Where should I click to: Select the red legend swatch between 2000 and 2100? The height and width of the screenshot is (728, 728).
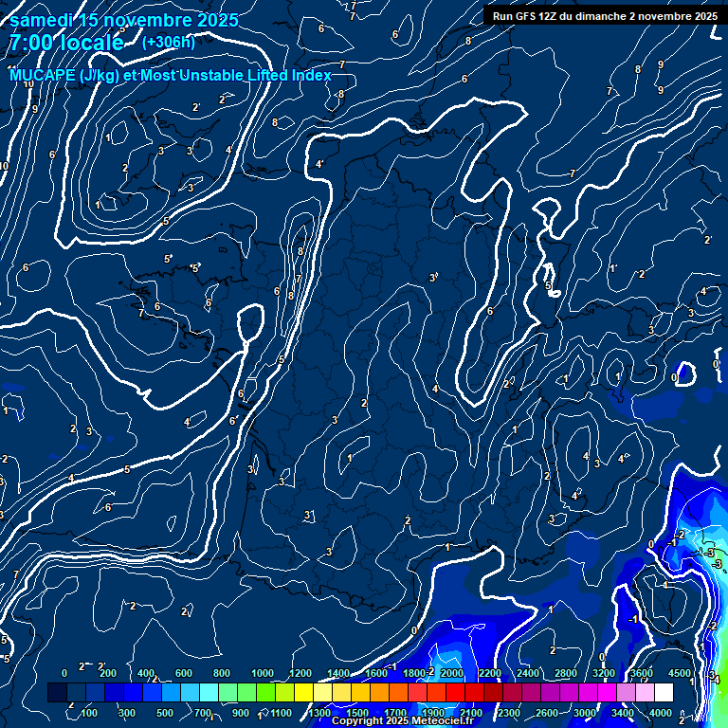(456, 692)
